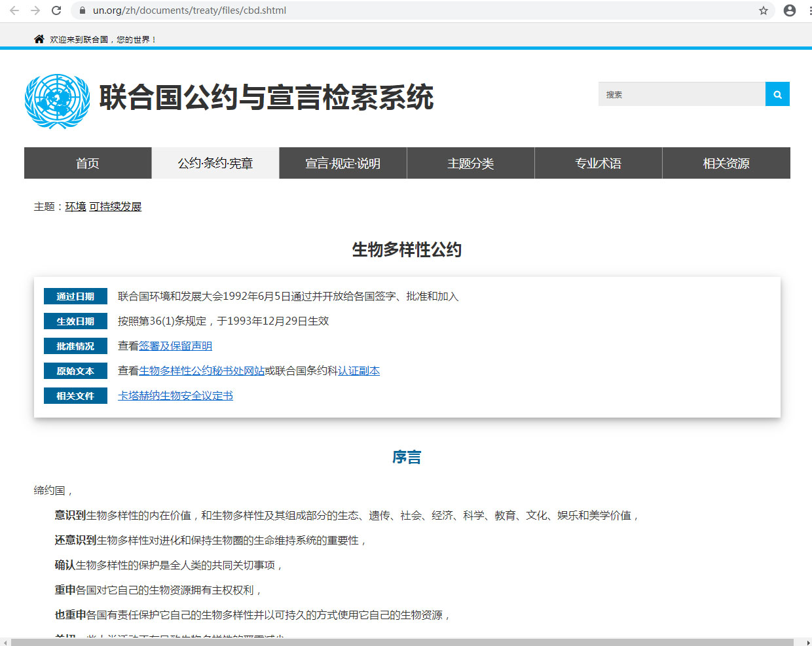Click the left arrow of the horizontal scrollbar
The height and width of the screenshot is (646, 812).
(x=5, y=642)
